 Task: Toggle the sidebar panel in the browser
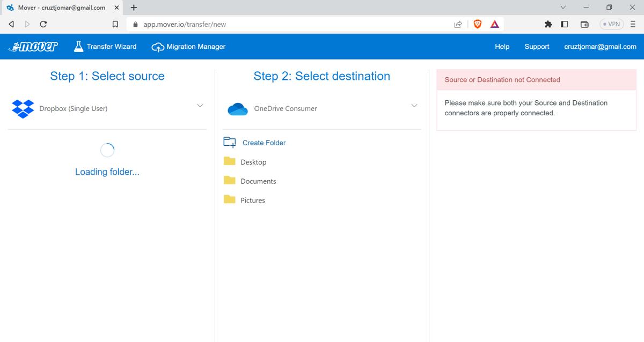pos(564,24)
